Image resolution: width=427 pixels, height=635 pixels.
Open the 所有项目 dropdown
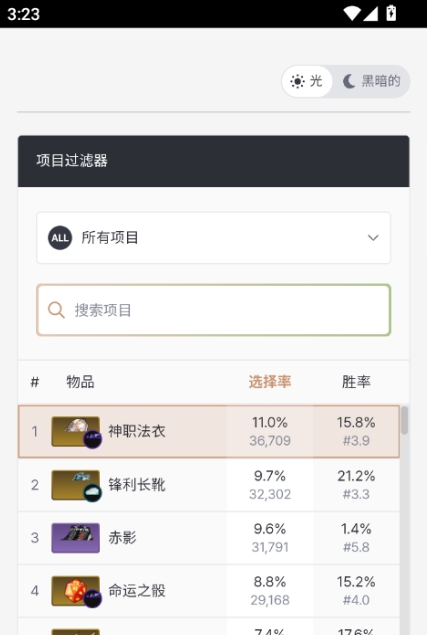(x=214, y=238)
